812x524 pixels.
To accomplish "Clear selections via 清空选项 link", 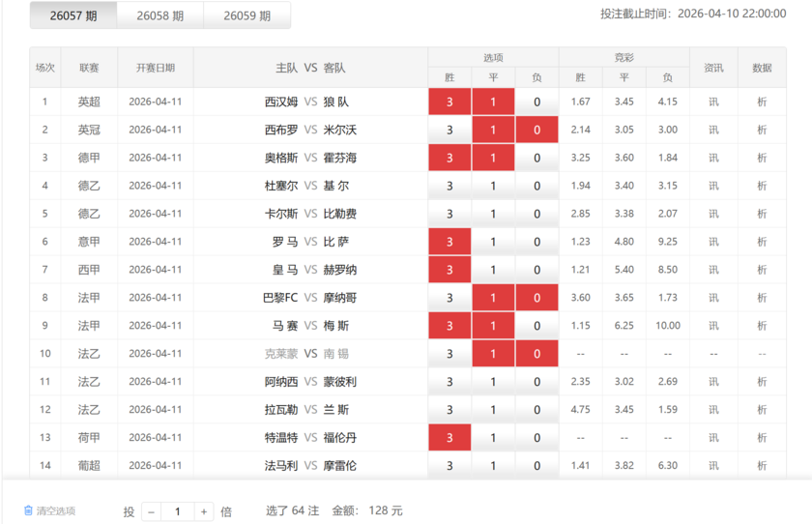I will [56, 511].
